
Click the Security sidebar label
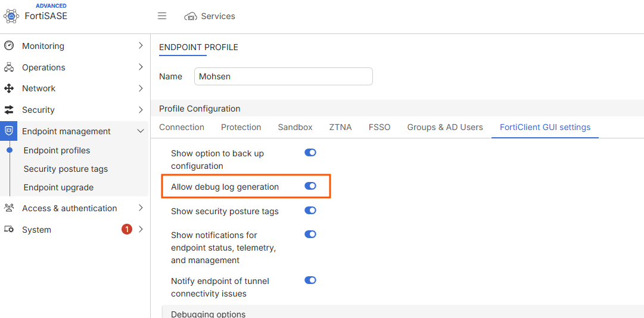point(38,110)
